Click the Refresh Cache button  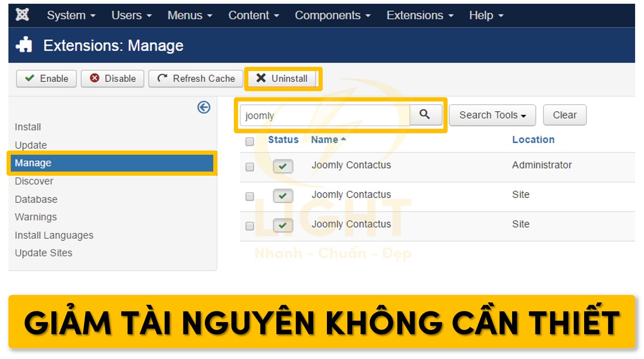click(196, 79)
